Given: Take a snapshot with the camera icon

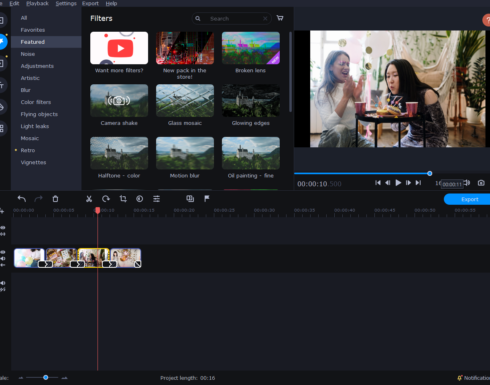Looking at the screenshot, I should tap(481, 183).
